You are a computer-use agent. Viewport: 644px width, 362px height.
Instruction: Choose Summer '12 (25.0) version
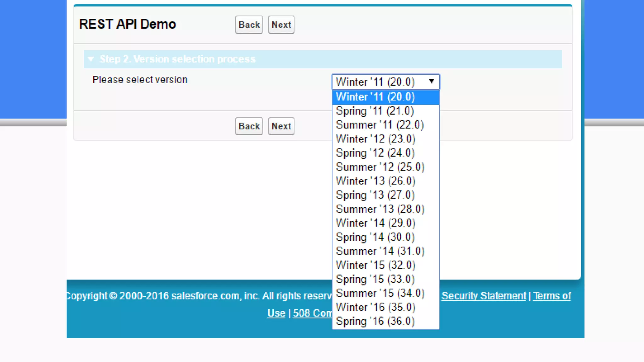click(380, 167)
